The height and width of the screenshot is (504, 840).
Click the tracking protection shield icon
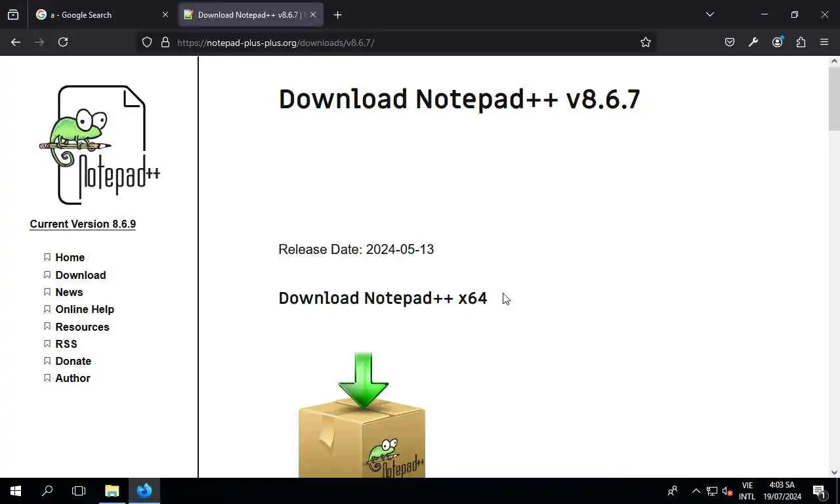tap(147, 42)
